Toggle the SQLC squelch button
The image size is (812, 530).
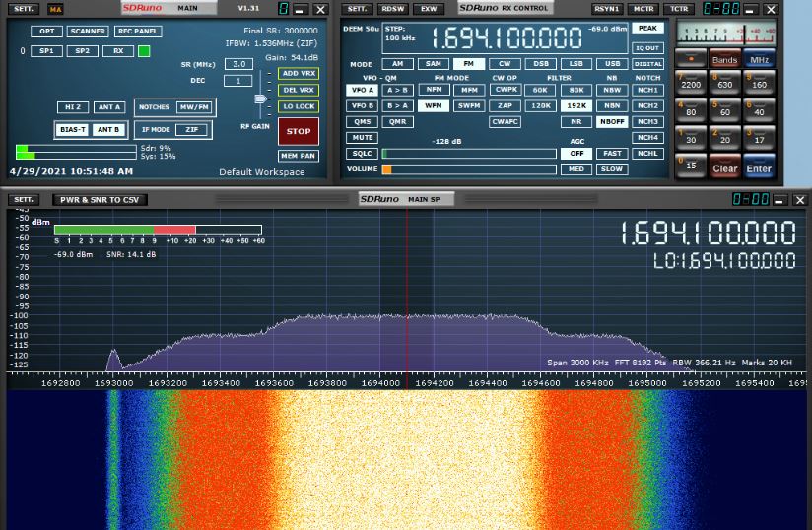tap(362, 154)
